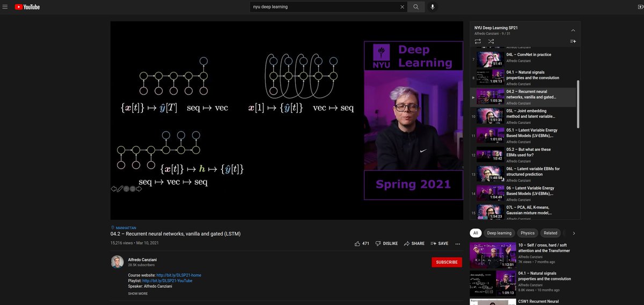Click the video title 04.2 – Recurrent neural networks
644x305 pixels.
[175, 234]
